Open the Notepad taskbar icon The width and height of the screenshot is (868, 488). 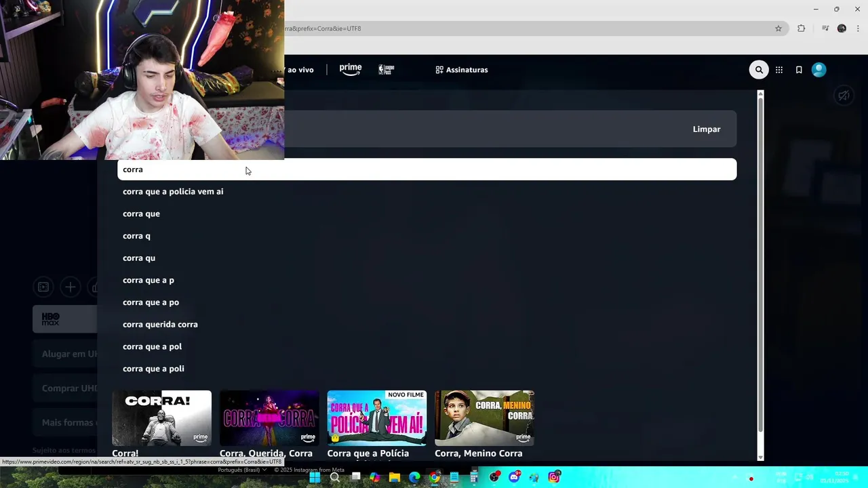(x=454, y=477)
